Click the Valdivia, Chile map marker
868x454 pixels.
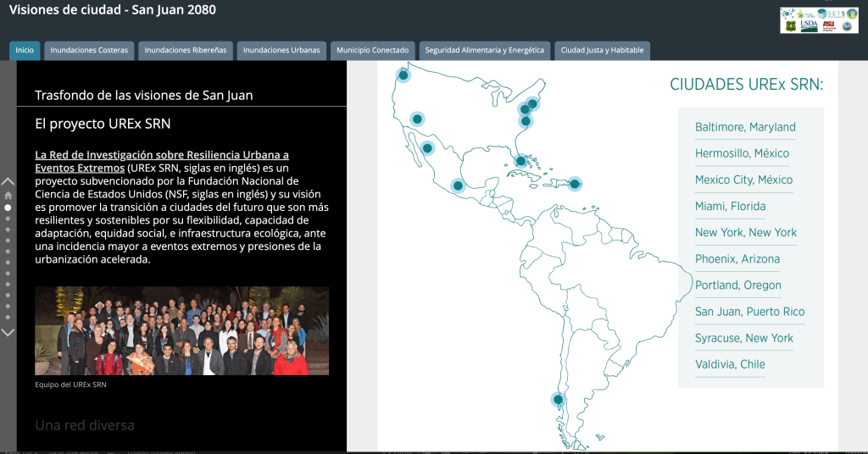click(558, 400)
